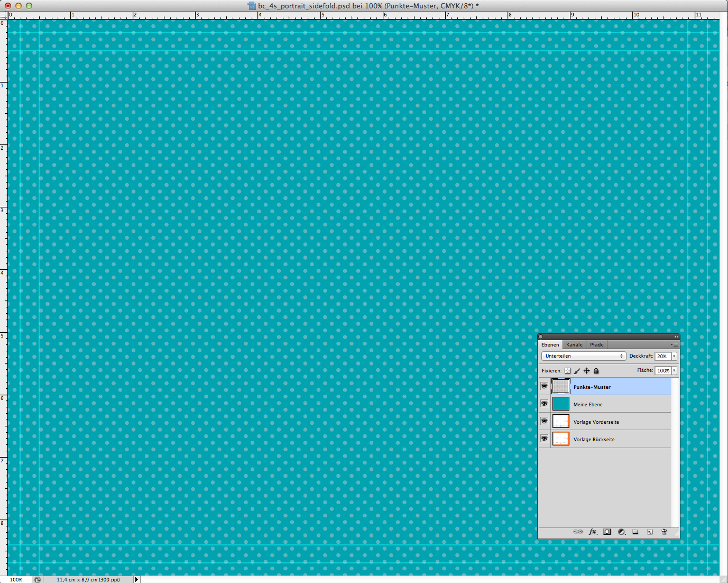Viewport: 728px width, 583px height.
Task: Toggle visibility of Meine Ebene layer
Action: (544, 404)
